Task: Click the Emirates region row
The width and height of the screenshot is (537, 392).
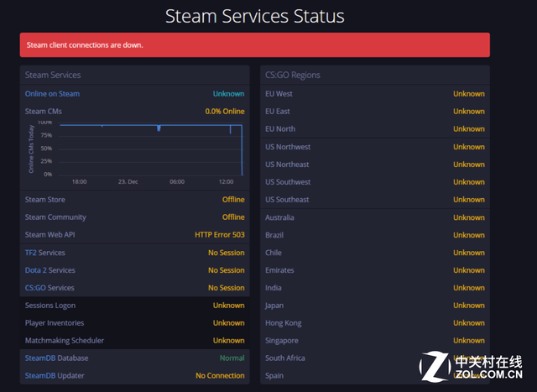Action: pyautogui.click(x=375, y=270)
